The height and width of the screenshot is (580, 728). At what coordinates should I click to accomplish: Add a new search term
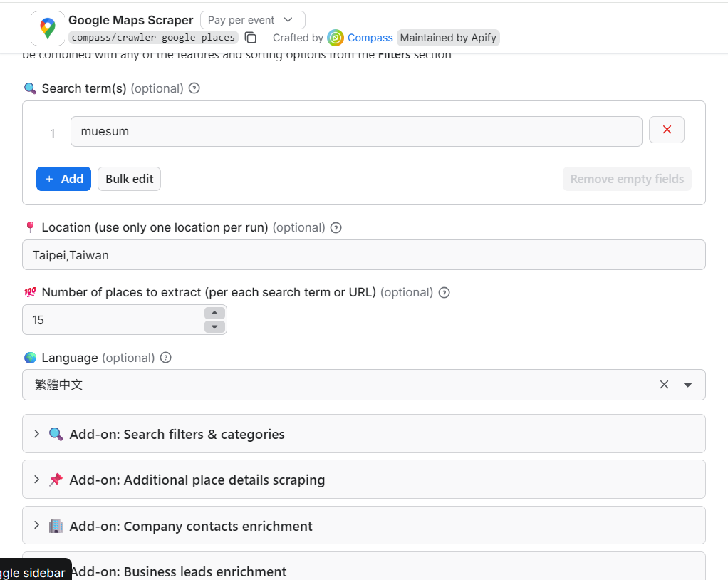point(63,179)
